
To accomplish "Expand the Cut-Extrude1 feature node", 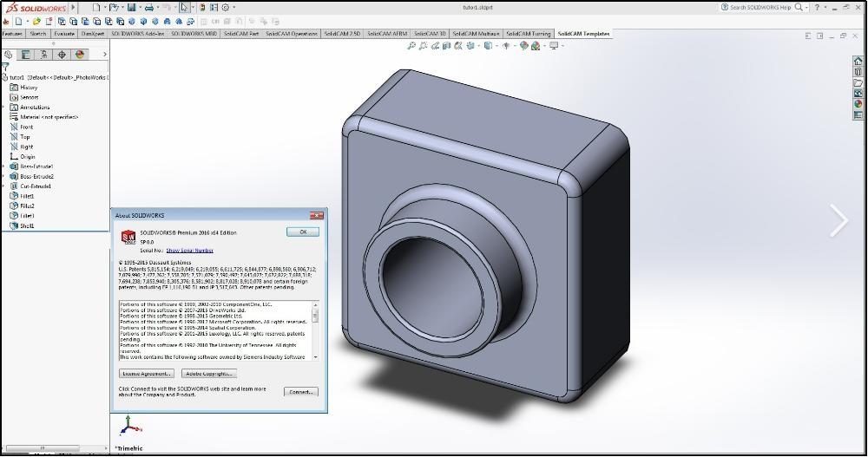I will [x=4, y=186].
